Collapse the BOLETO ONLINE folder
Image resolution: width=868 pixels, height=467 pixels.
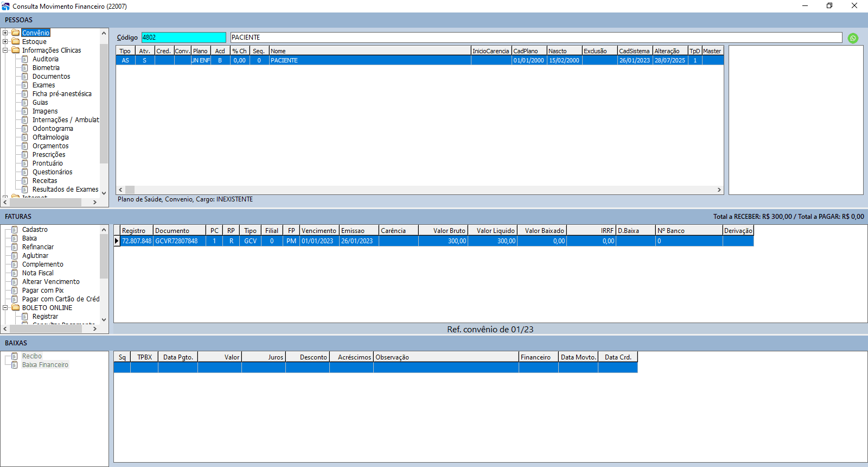pos(5,308)
